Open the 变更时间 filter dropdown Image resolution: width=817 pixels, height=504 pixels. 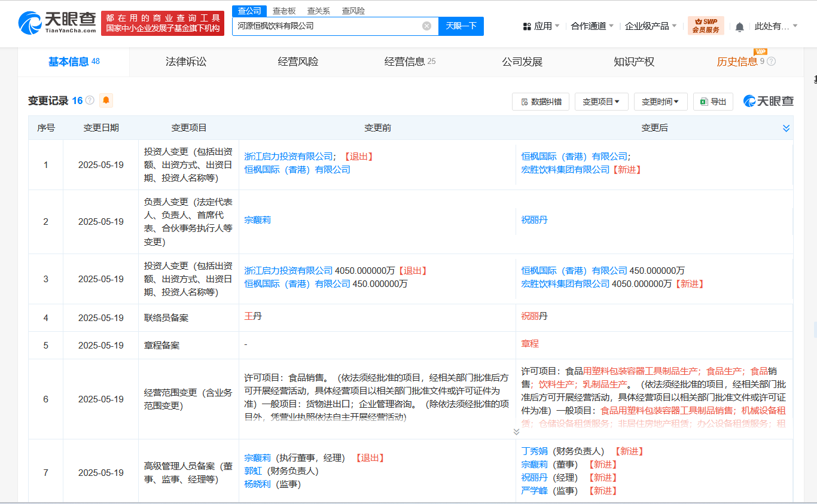[660, 102]
